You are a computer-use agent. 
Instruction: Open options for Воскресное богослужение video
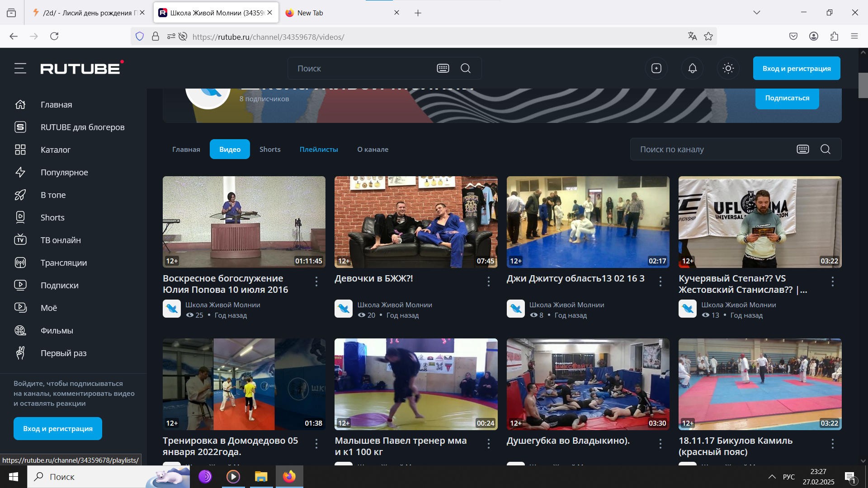click(316, 282)
